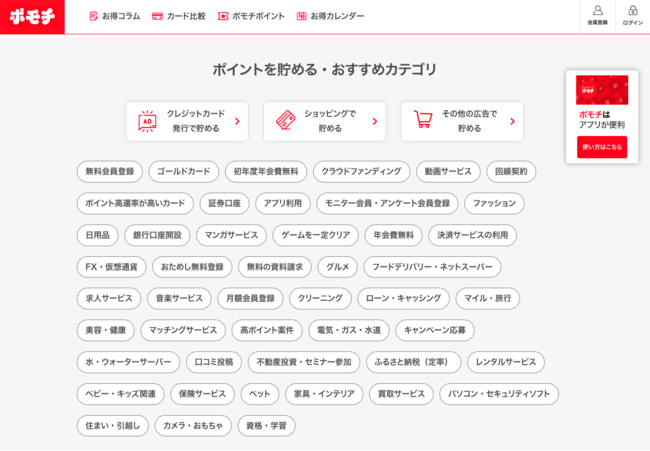Open the ゲームを一定クリア category
This screenshot has height=451, width=650.
pos(316,235)
